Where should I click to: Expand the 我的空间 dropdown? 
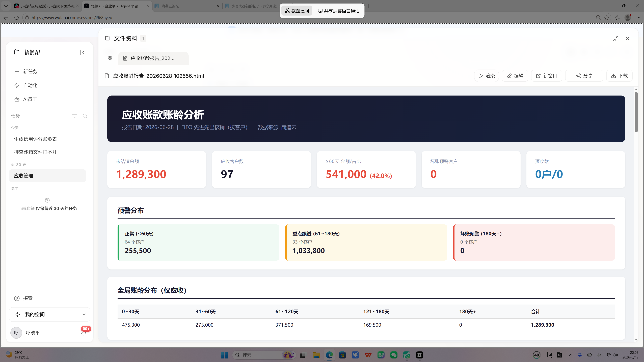coord(49,315)
